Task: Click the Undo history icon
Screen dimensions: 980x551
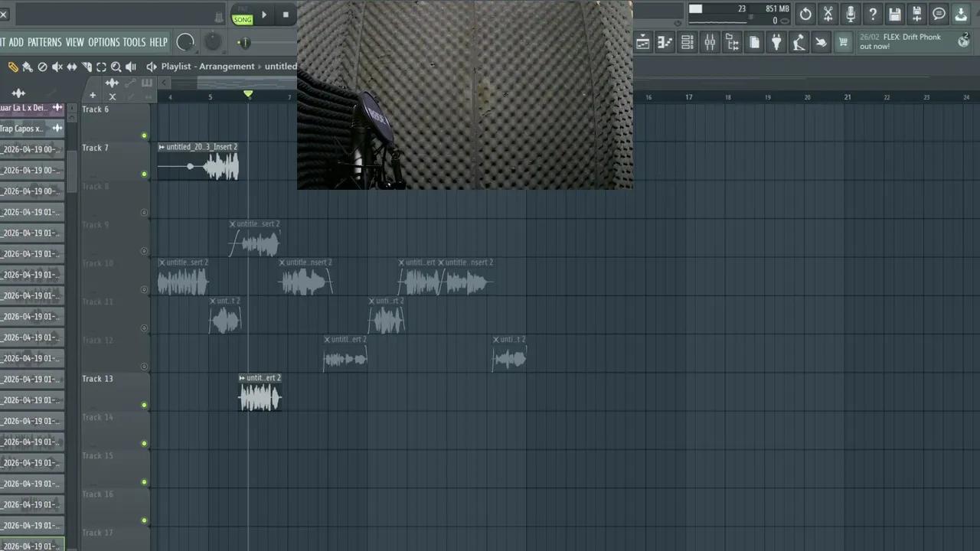Action: coord(805,14)
